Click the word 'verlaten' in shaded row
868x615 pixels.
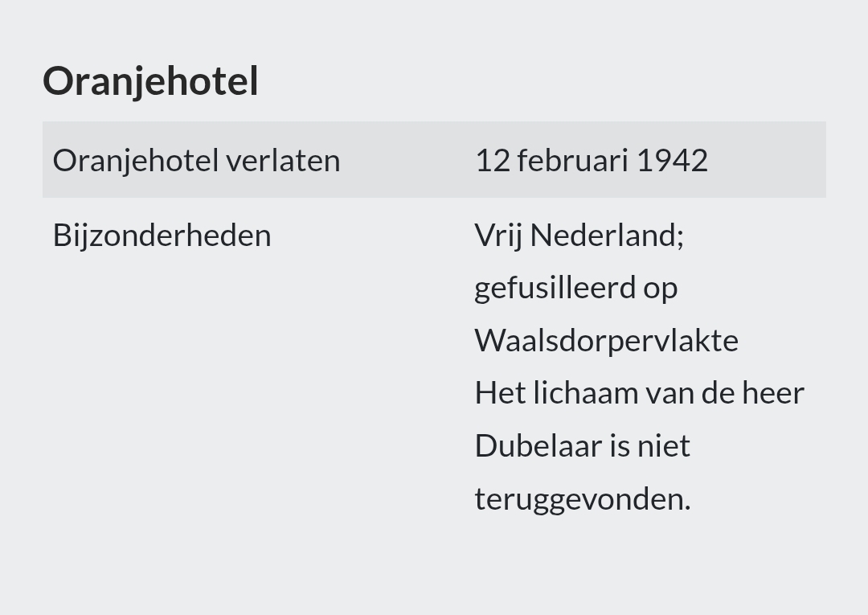point(283,161)
